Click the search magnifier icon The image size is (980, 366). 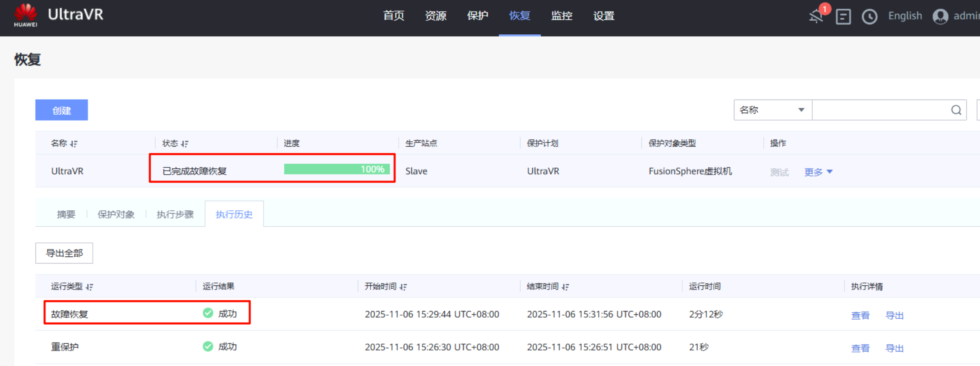[956, 110]
